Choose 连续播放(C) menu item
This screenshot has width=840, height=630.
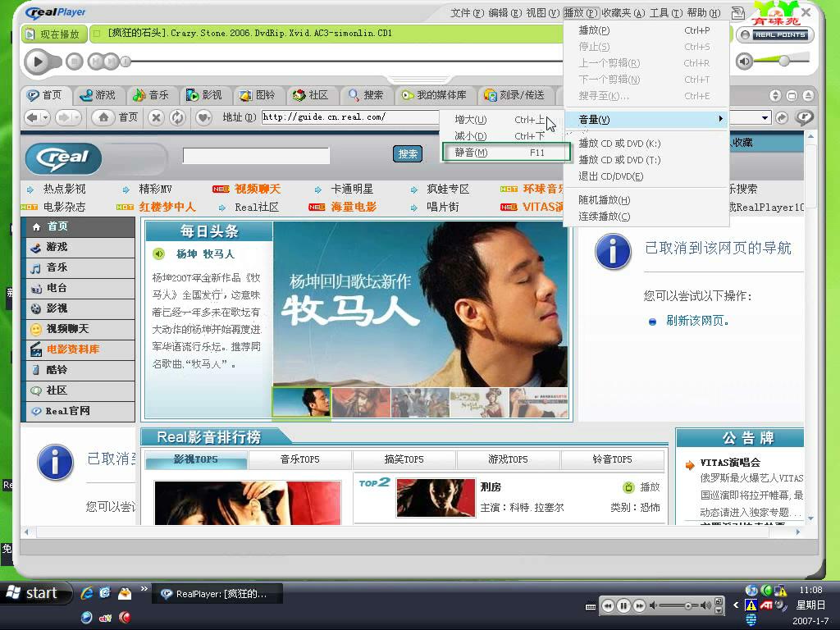(x=646, y=217)
